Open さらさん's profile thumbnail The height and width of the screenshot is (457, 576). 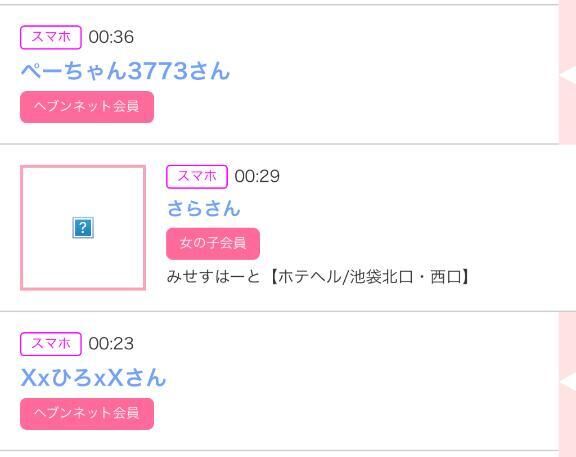click(83, 228)
